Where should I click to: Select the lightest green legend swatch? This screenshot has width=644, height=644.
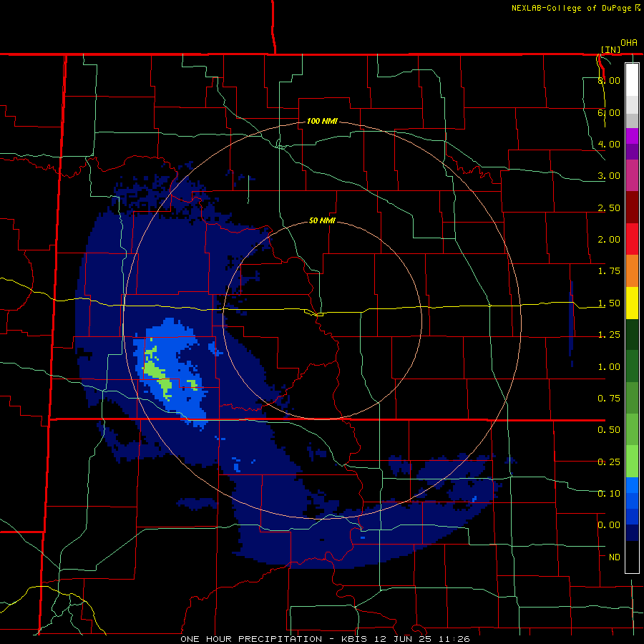(x=632, y=462)
